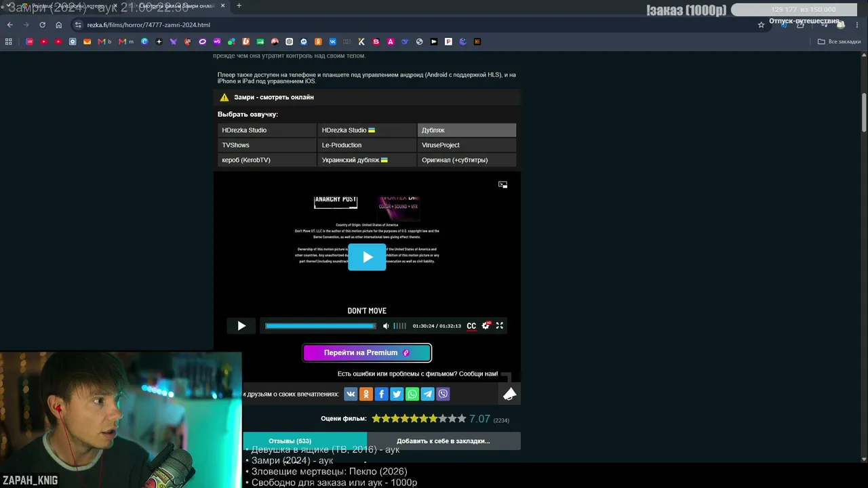Click the small play button in player controls
868x488 pixels.
[x=241, y=326]
